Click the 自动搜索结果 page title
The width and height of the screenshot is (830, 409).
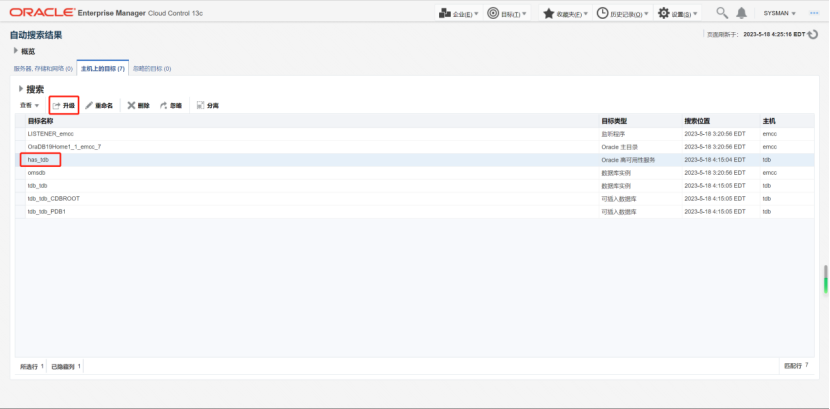coord(36,35)
